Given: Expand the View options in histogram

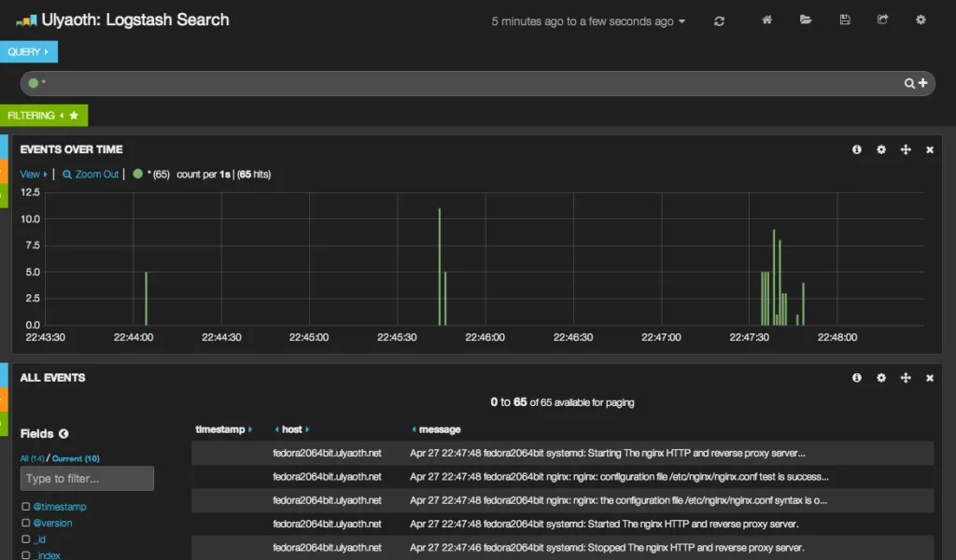Looking at the screenshot, I should (34, 175).
